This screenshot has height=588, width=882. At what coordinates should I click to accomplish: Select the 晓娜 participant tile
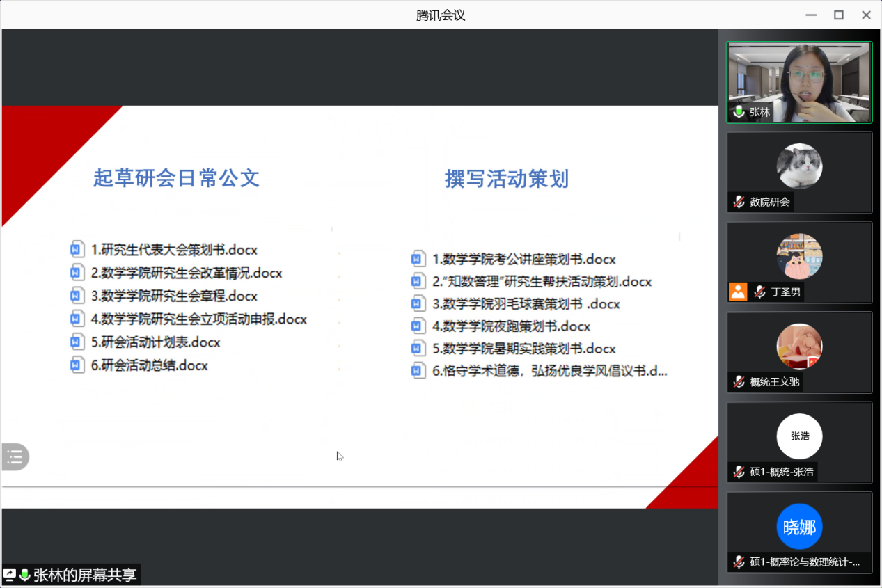click(799, 532)
